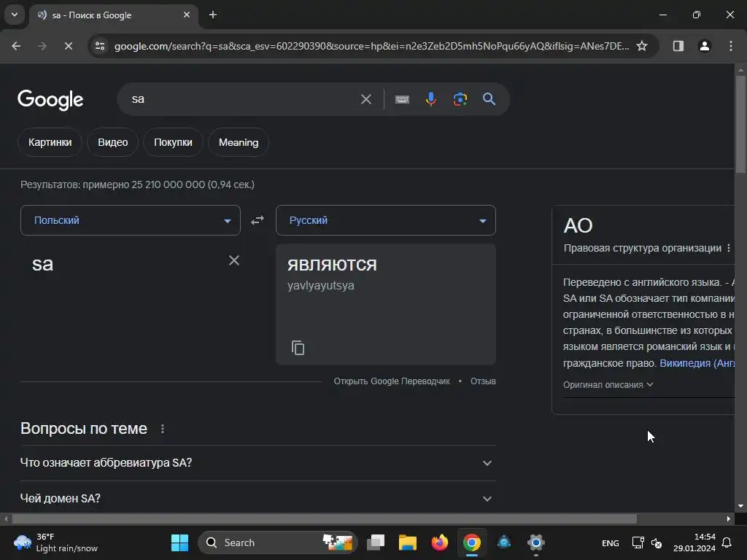
Task: Open the Chrome icon on taskbar
Action: pyautogui.click(x=472, y=542)
